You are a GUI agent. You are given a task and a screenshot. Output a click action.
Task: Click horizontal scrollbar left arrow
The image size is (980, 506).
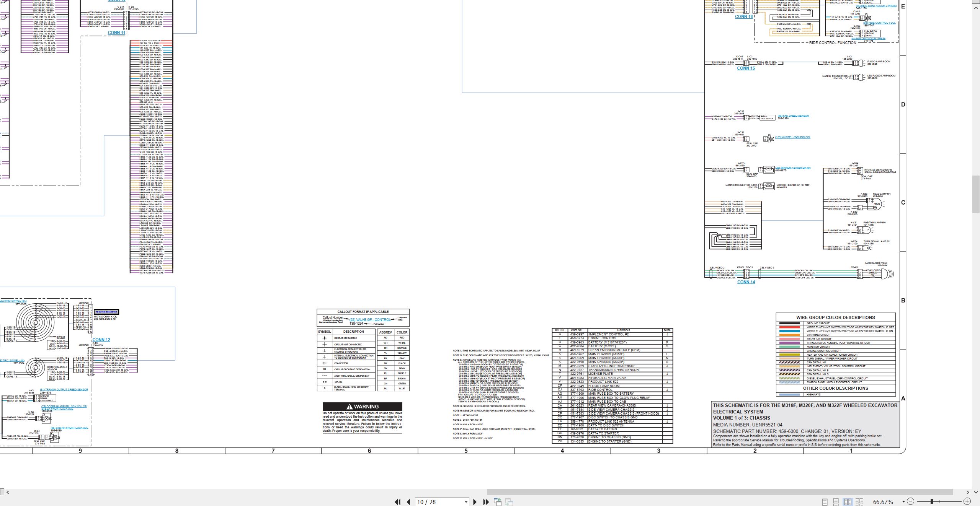point(8,492)
